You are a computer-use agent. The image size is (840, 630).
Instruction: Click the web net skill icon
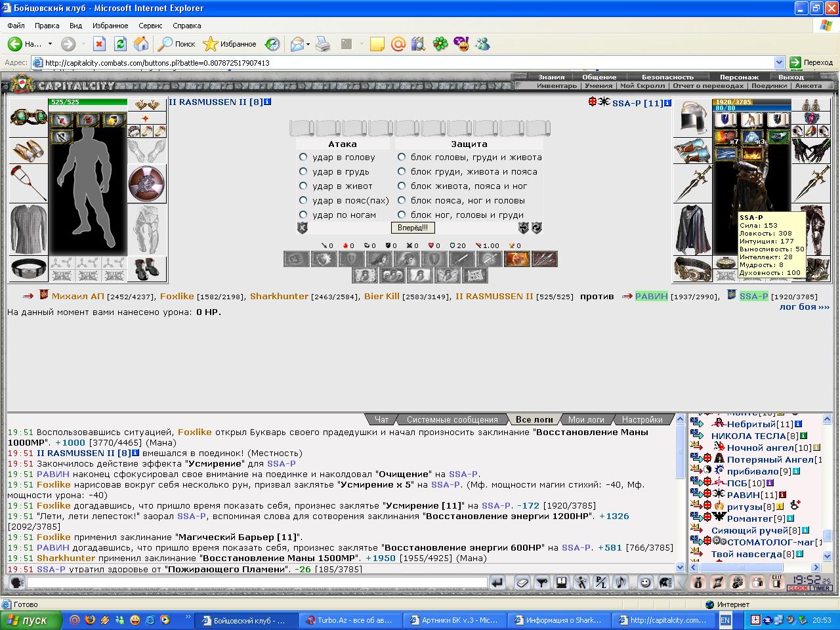click(475, 275)
